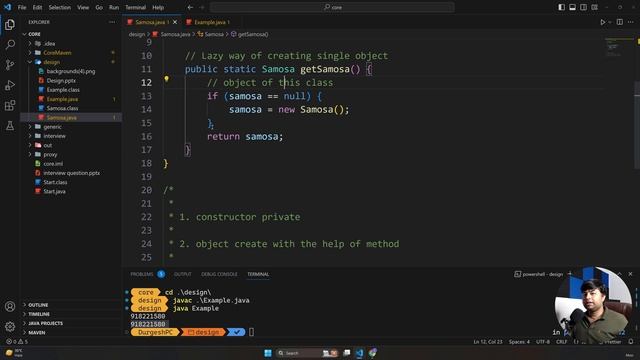640x360 pixels.
Task: Open the Help menu
Action: coord(158,7)
